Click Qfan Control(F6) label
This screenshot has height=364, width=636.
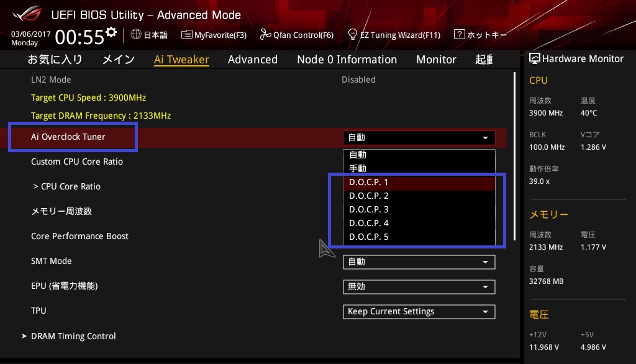(303, 35)
